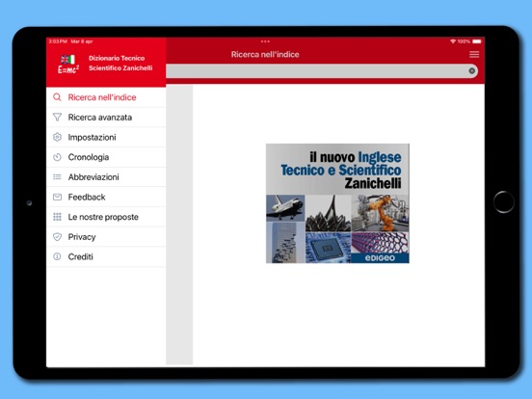Screen dimensions: 532x399
Task: Open Ricerca avanzata
Action: 106,118
